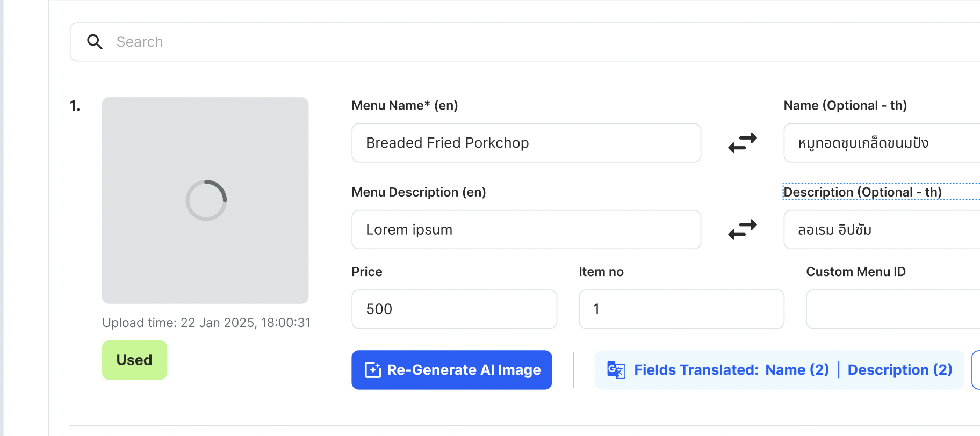The height and width of the screenshot is (436, 980).
Task: Click the translate icon beside Fields Translated
Action: tap(616, 370)
